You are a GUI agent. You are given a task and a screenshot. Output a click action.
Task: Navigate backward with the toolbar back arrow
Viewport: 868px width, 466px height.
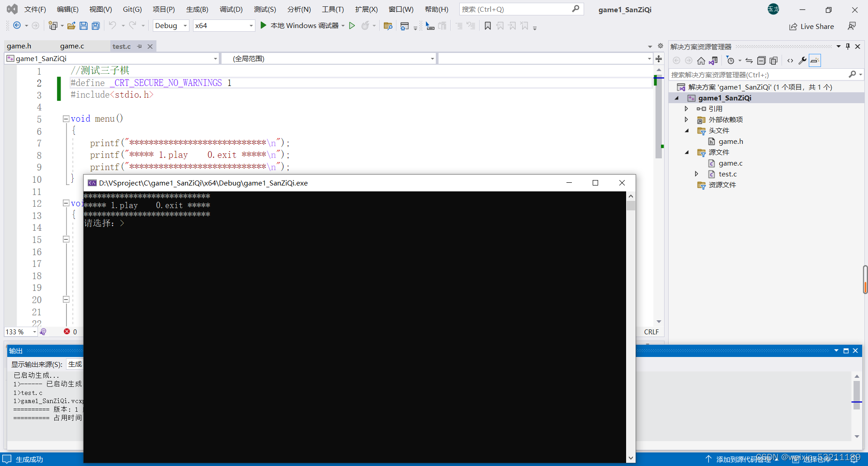coord(17,26)
